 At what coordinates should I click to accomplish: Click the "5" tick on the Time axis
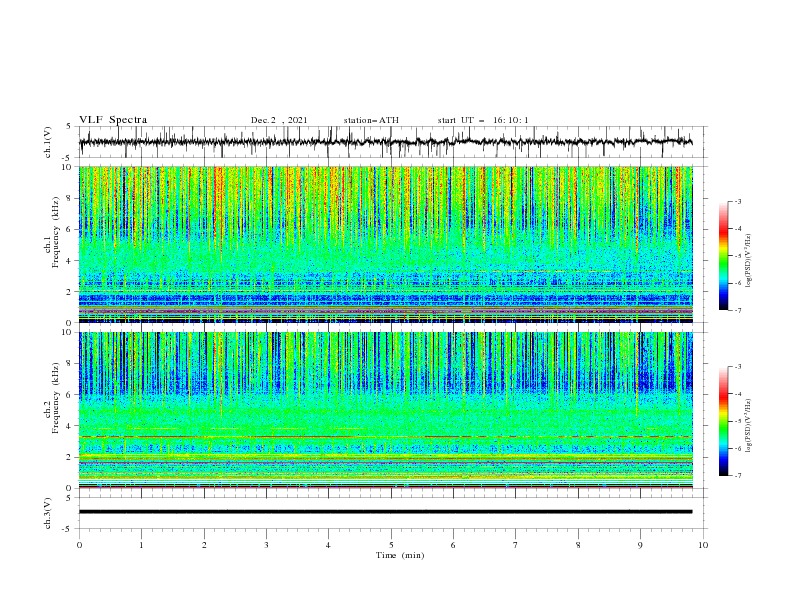[391, 545]
